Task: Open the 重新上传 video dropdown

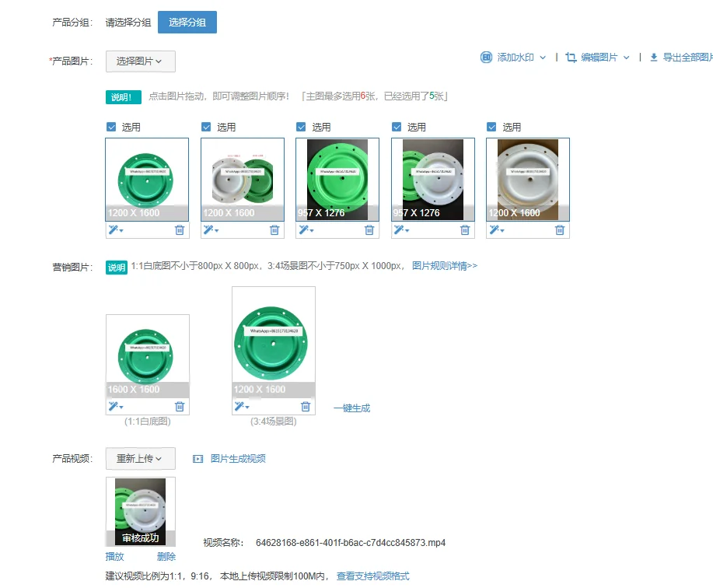Action: click(141, 458)
